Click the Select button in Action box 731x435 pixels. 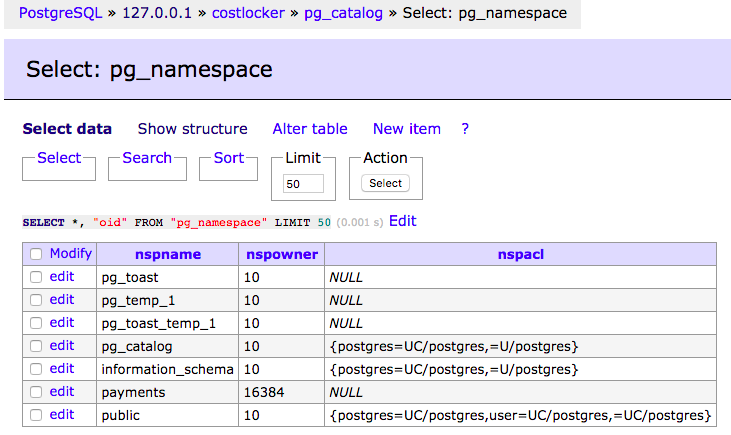386,183
